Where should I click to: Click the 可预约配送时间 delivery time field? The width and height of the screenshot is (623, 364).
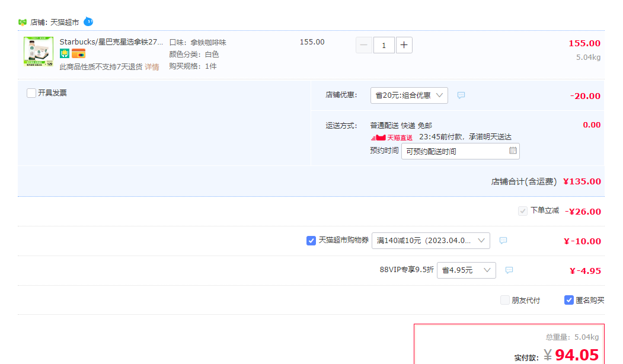(x=461, y=151)
